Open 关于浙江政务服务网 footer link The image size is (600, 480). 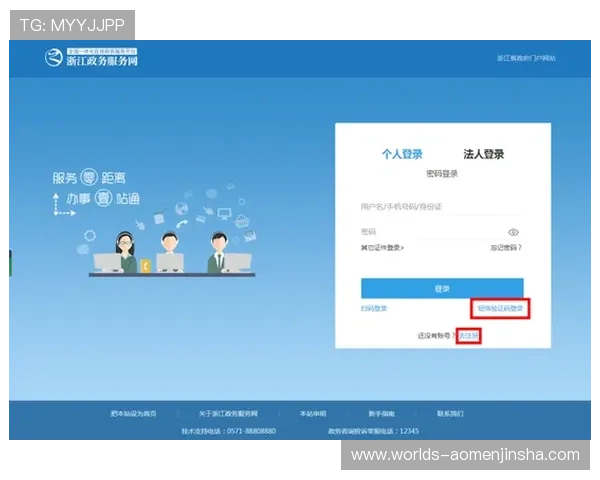pyautogui.click(x=228, y=414)
